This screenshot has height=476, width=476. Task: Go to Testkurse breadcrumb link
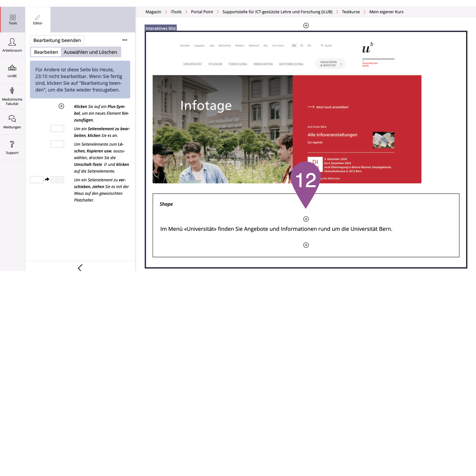pyautogui.click(x=351, y=12)
